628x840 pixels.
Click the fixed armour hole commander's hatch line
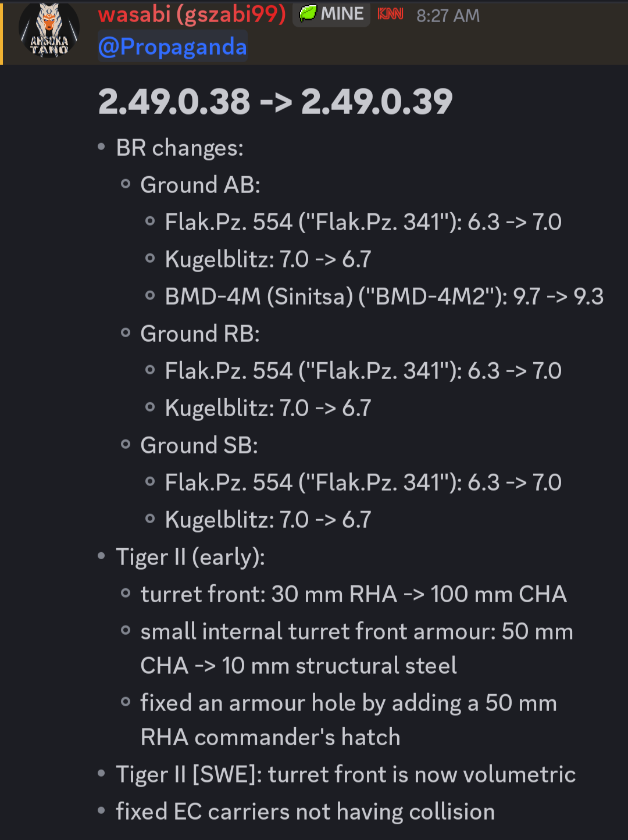click(348, 703)
